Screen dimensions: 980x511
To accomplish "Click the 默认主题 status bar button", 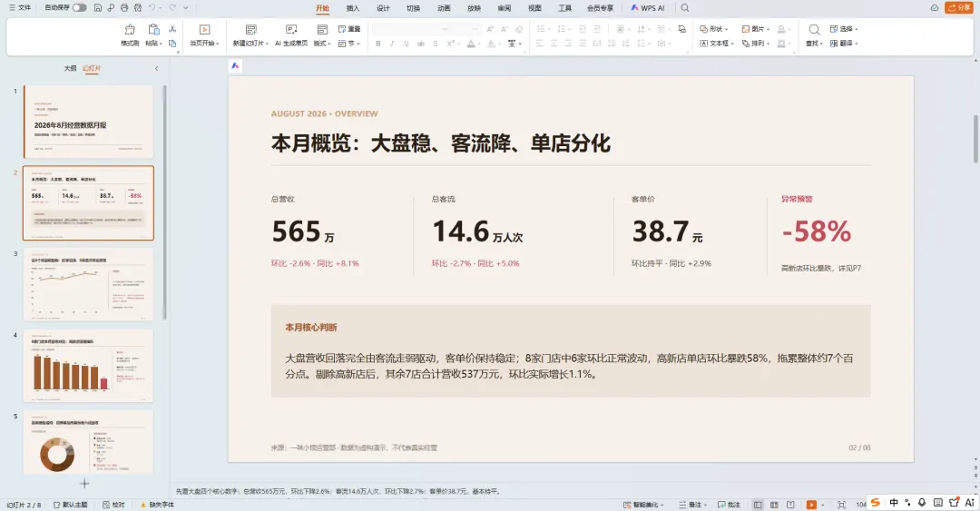I will click(x=70, y=505).
